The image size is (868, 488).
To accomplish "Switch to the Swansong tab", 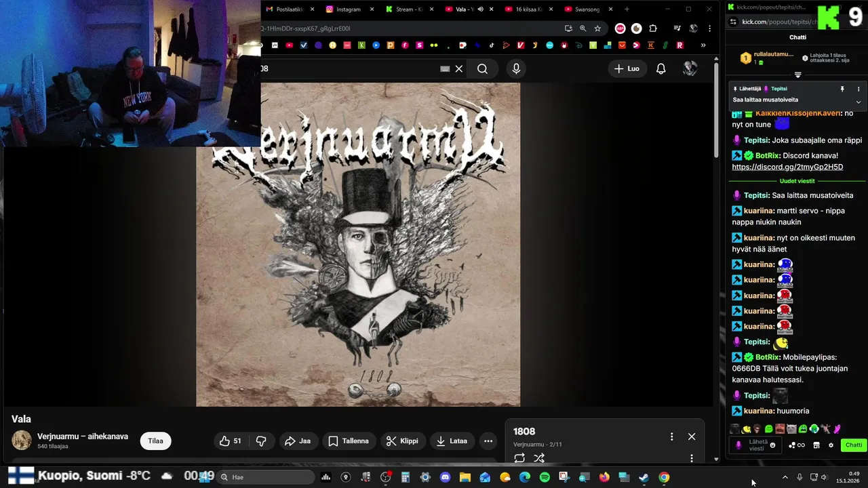I will (587, 9).
